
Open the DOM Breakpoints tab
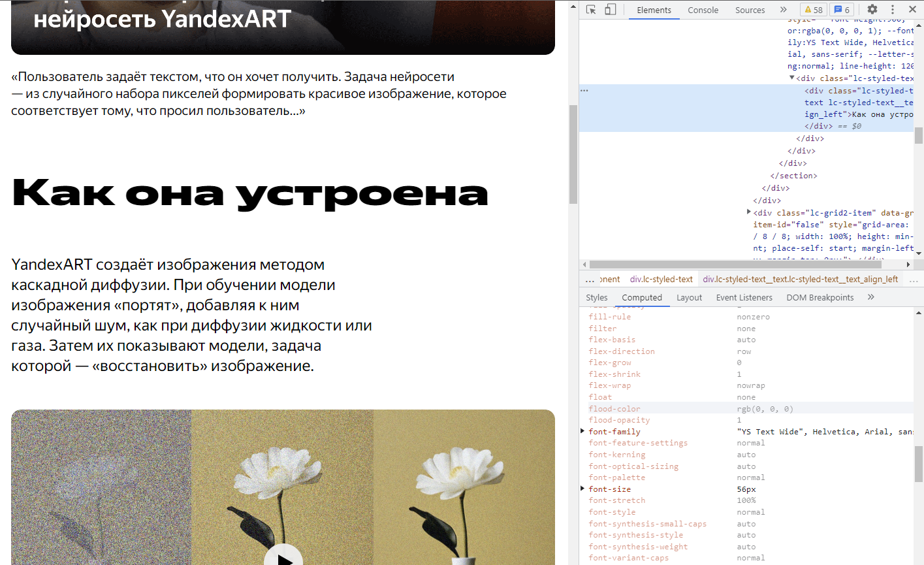click(x=820, y=297)
